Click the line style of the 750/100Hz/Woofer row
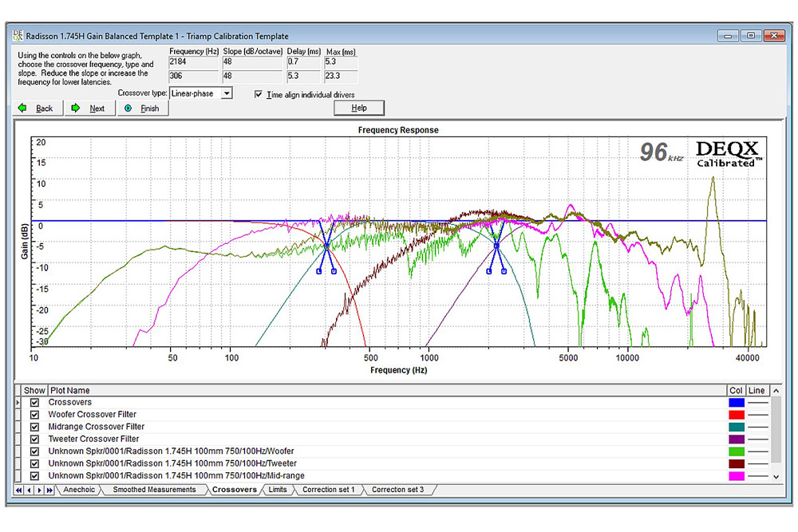Screen dimensions: 798x532 tap(758, 451)
